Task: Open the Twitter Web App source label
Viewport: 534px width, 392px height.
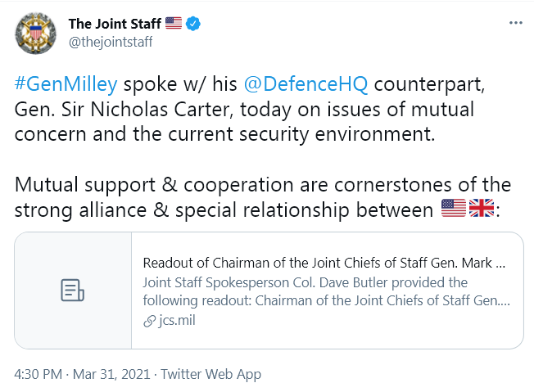Action: pos(210,374)
